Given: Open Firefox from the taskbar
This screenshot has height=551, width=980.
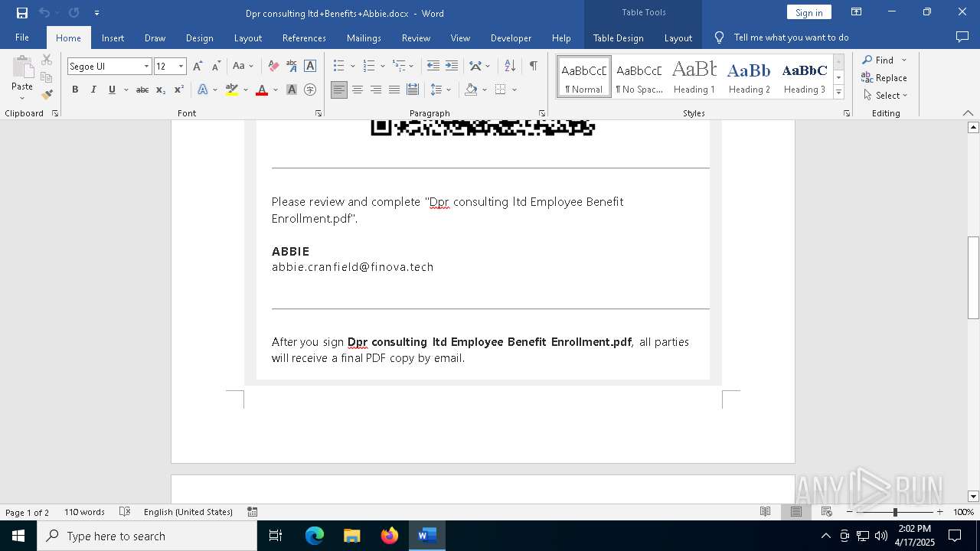Looking at the screenshot, I should click(x=390, y=536).
